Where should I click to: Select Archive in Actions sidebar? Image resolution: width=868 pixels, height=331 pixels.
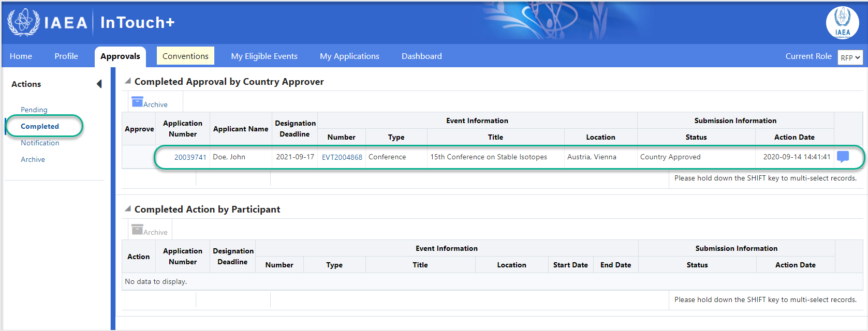click(x=33, y=159)
